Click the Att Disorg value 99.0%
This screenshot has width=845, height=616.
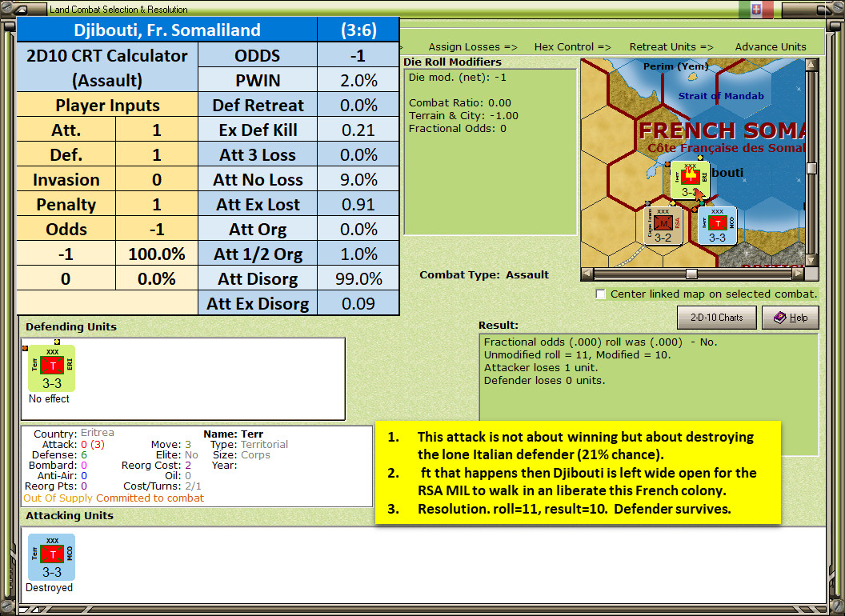click(358, 278)
